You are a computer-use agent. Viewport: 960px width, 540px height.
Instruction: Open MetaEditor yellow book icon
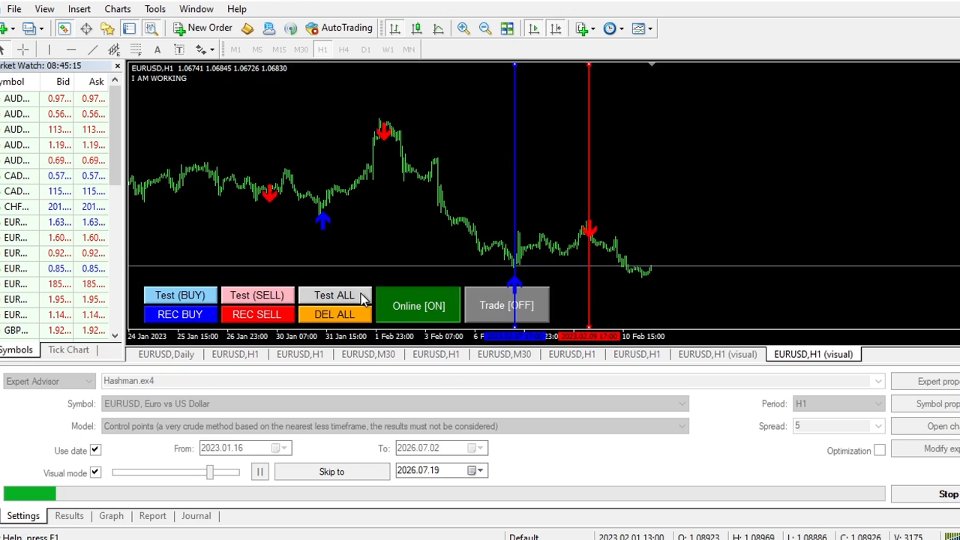coord(247,28)
